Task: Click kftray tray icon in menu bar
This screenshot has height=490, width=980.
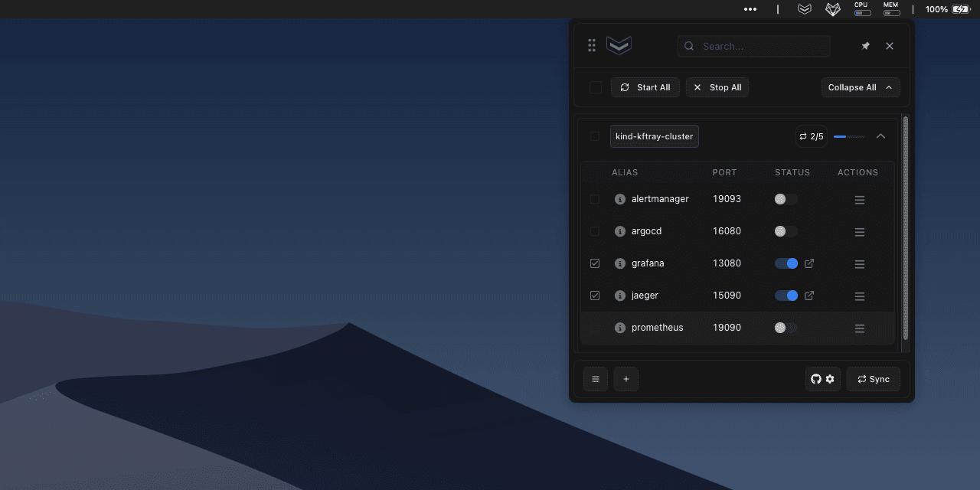Action: pyautogui.click(x=804, y=9)
